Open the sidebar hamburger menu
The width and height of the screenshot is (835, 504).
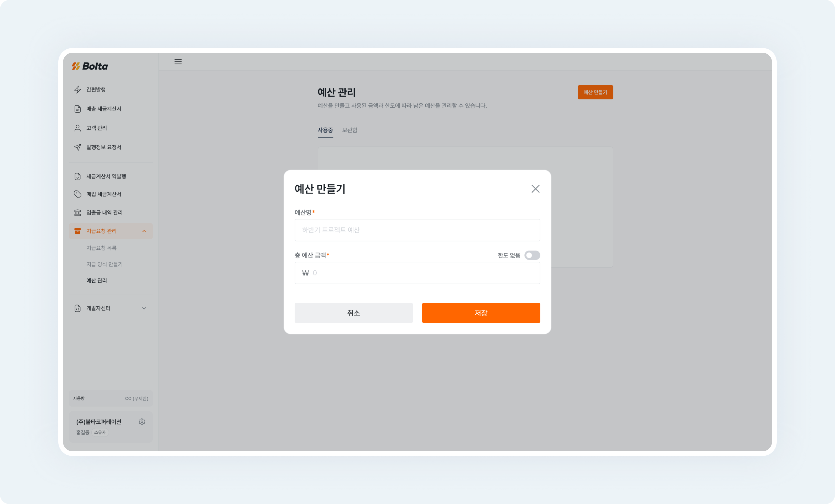tap(178, 61)
